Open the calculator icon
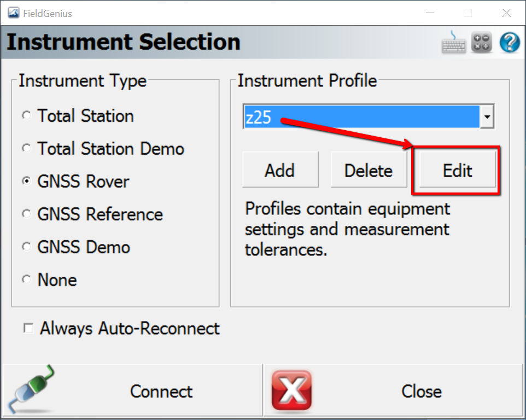 482,43
